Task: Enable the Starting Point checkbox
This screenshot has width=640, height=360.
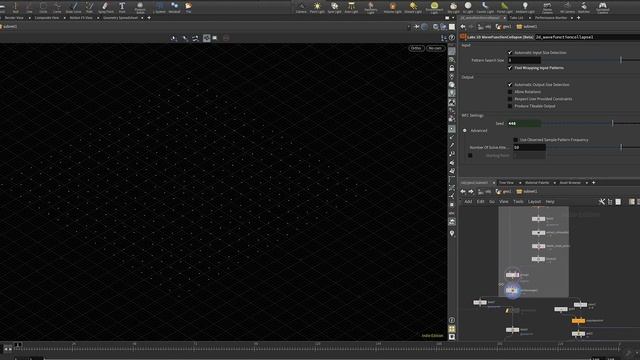Action: click(470, 156)
